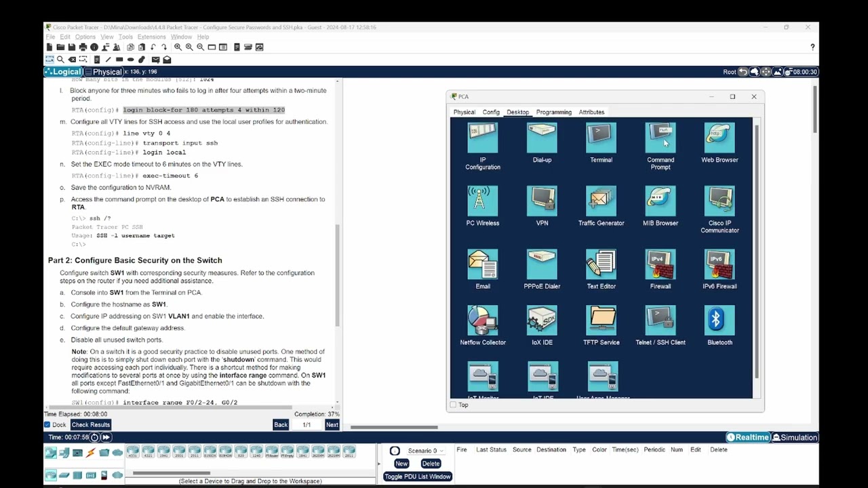868x488 pixels.
Task: Launch the Dial-up app
Action: [x=542, y=138]
